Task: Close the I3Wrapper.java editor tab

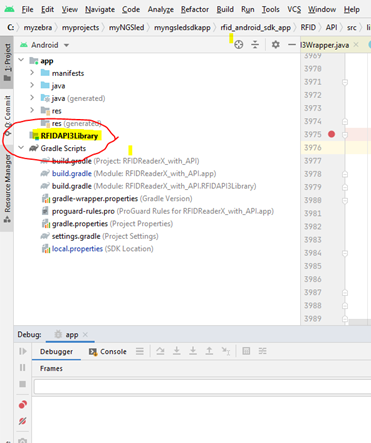Action: tap(356, 44)
